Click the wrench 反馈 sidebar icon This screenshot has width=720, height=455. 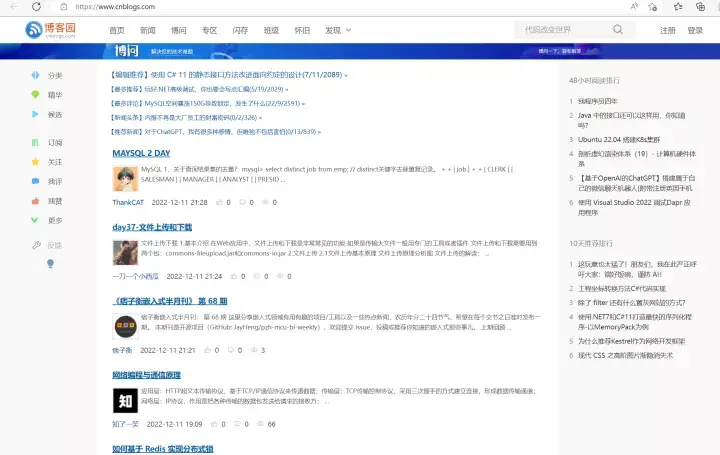click(36, 245)
